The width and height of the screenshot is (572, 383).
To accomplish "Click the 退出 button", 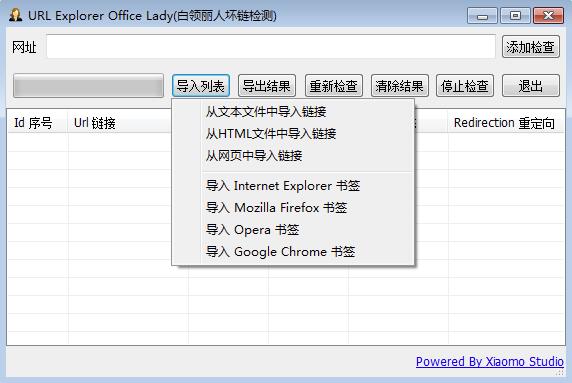I will tap(530, 86).
